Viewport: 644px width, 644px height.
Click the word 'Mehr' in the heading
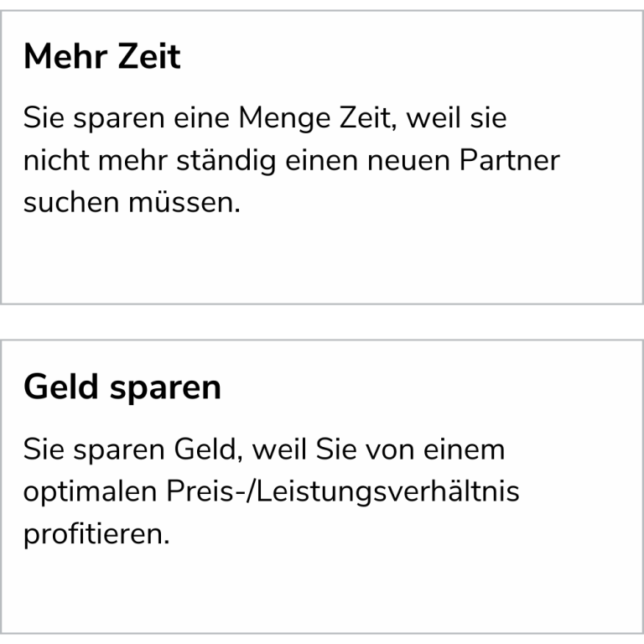tap(65, 57)
